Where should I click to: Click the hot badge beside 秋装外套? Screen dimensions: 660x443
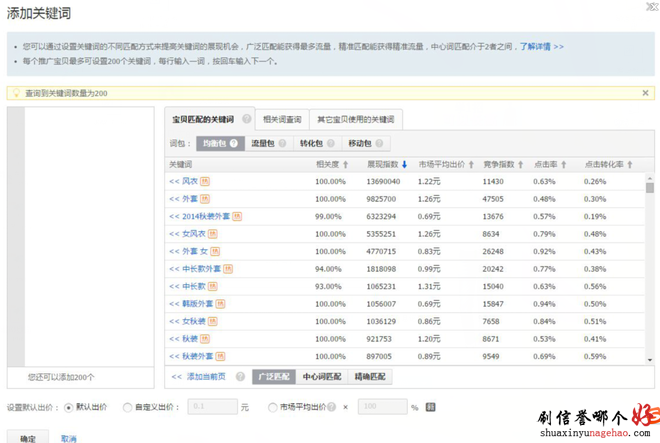pos(221,356)
